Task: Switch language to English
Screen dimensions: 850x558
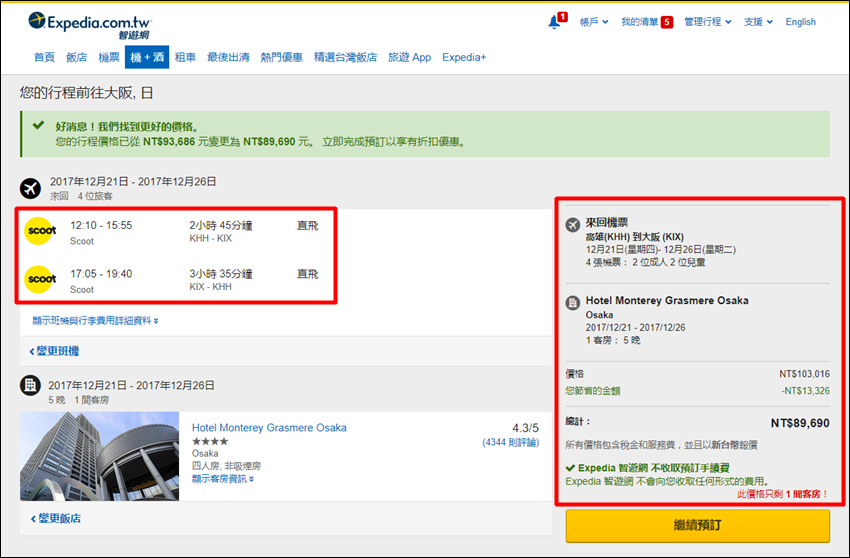Action: point(800,22)
